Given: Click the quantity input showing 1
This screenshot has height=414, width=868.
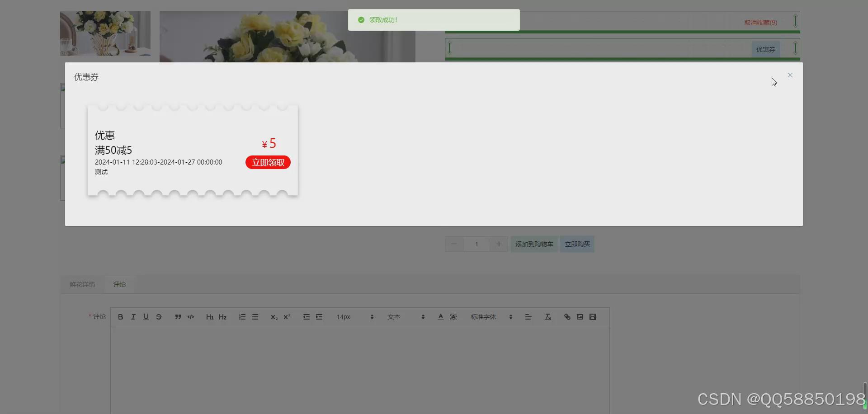Looking at the screenshot, I should 476,244.
